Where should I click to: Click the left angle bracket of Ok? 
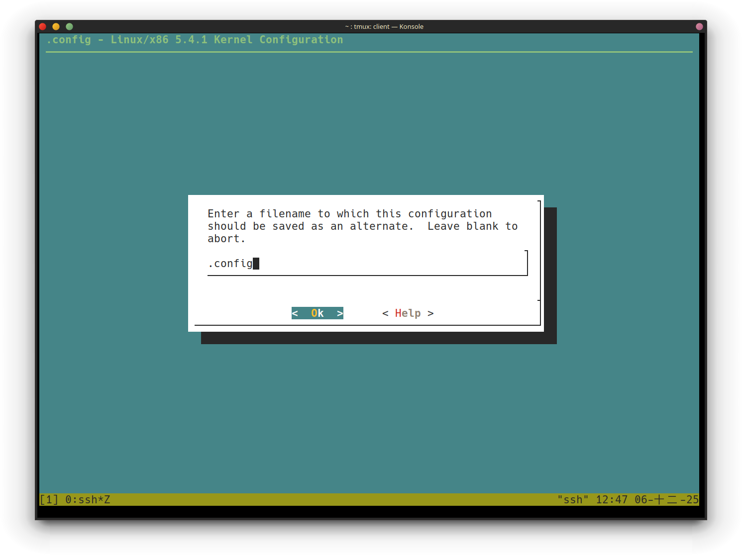click(295, 313)
